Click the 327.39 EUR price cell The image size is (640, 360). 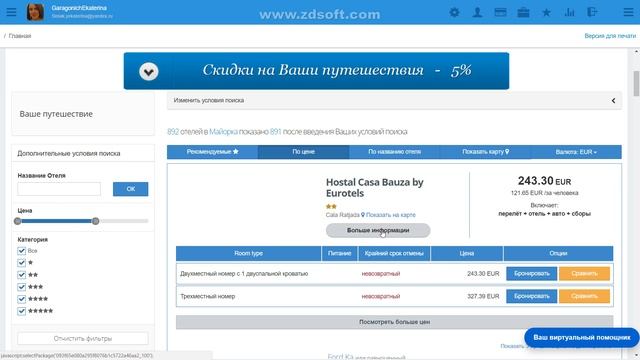click(x=483, y=296)
